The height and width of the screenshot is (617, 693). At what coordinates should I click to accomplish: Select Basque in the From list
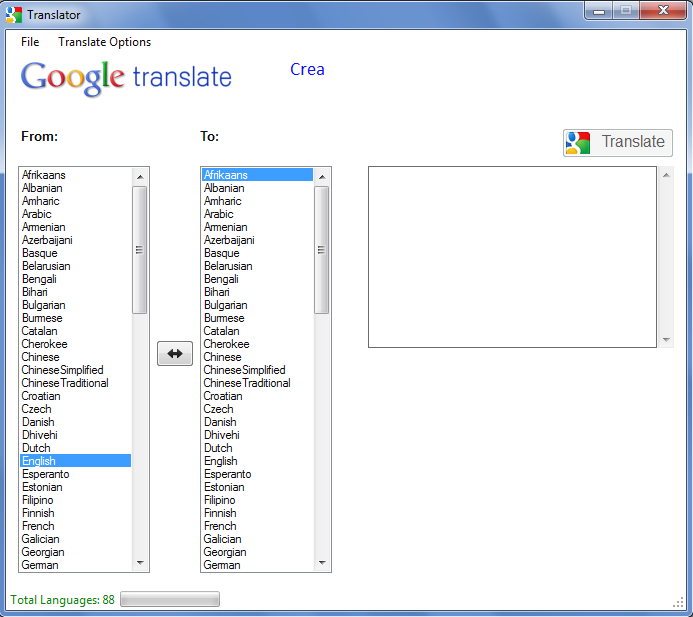(x=76, y=253)
